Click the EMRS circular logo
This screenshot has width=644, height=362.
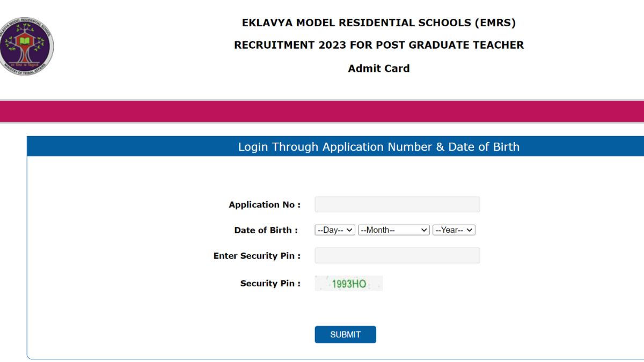click(x=26, y=46)
